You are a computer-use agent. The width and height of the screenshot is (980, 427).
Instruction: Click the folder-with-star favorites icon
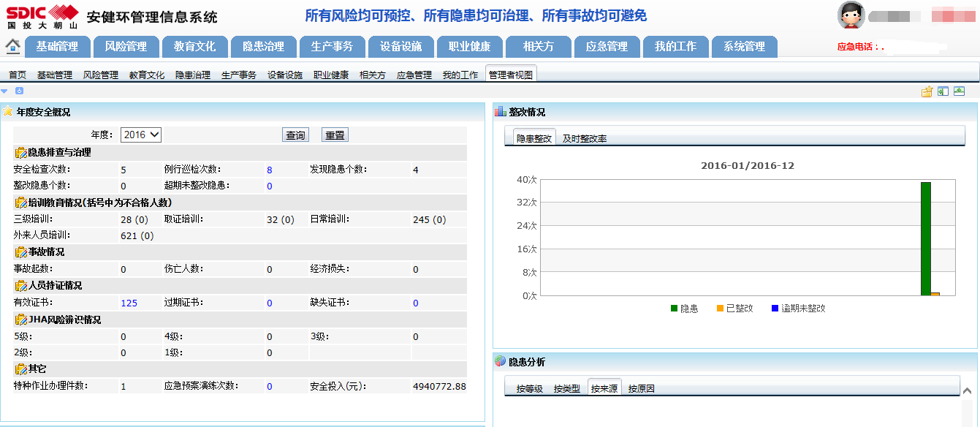(x=927, y=91)
